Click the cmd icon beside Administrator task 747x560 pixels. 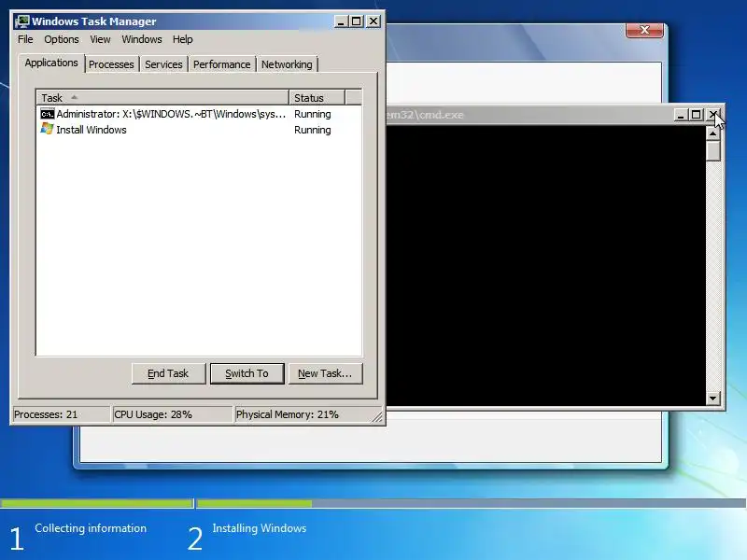click(x=48, y=114)
